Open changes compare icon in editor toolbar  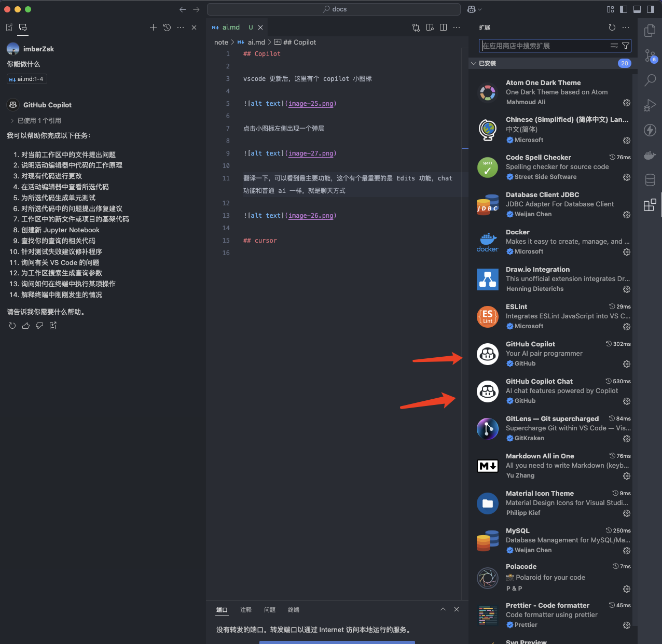416,27
